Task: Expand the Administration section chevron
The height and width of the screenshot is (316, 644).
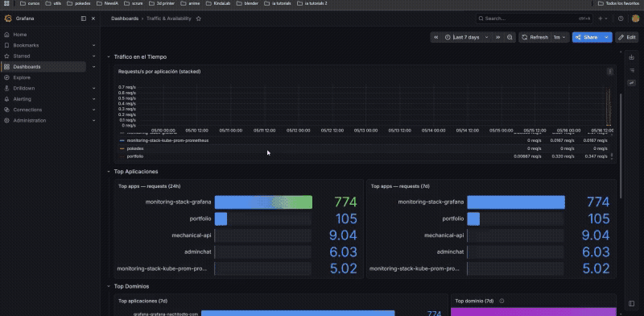Action: [x=93, y=121]
